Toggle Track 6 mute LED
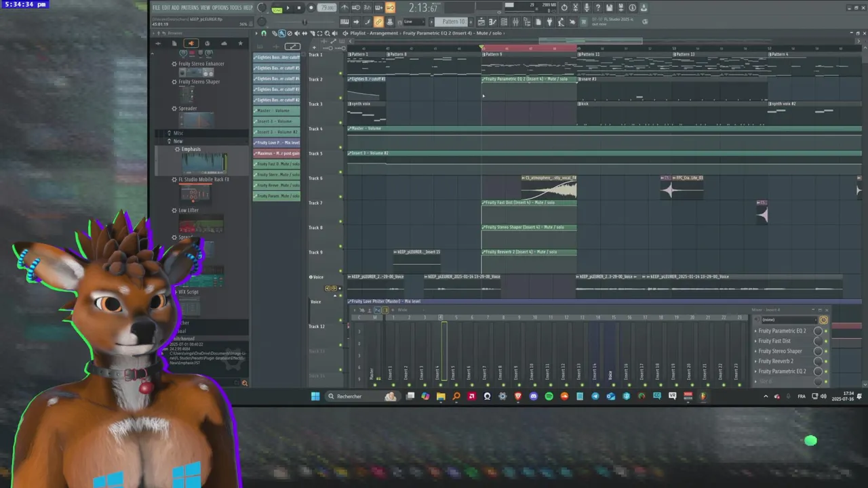 click(x=340, y=196)
